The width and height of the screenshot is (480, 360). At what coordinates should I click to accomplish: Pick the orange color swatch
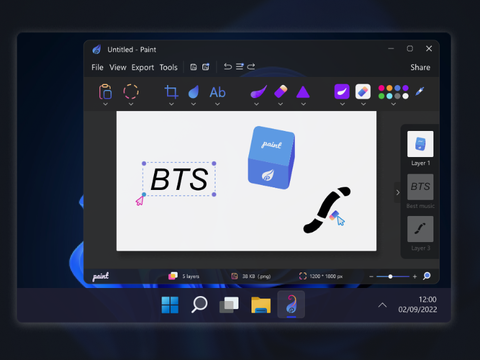click(389, 88)
